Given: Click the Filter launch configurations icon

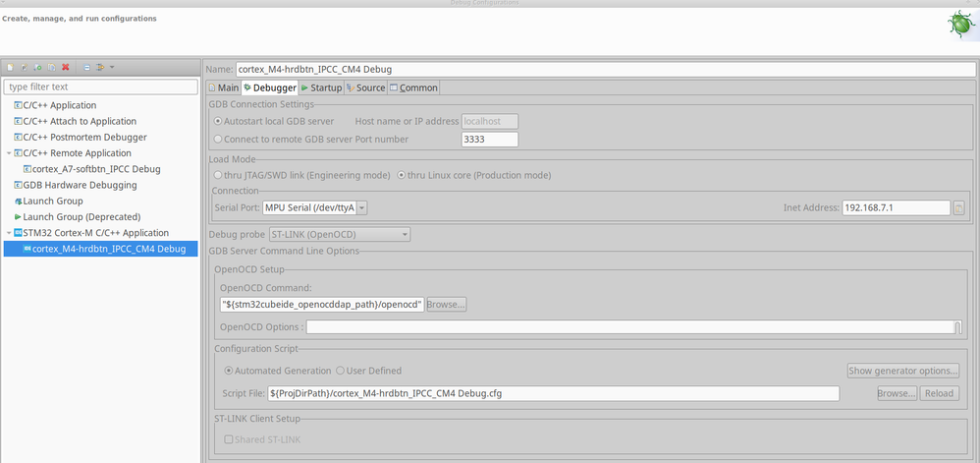Looking at the screenshot, I should [100, 67].
